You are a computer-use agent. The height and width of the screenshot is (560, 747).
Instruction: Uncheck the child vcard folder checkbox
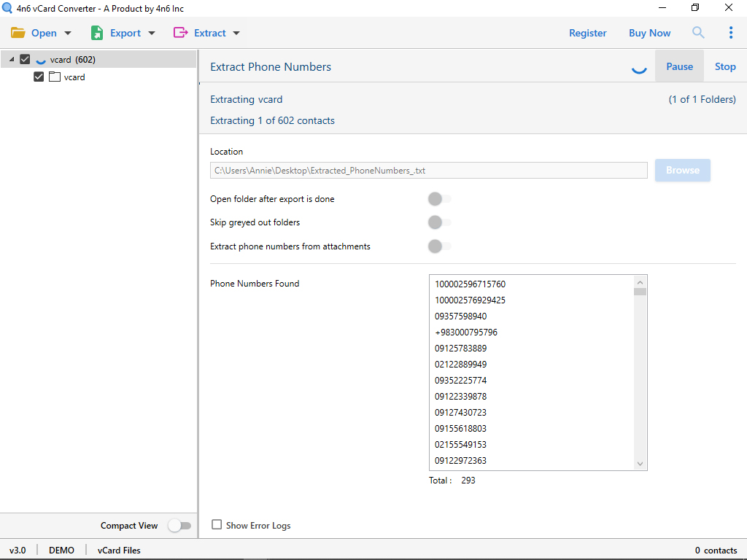pyautogui.click(x=39, y=77)
